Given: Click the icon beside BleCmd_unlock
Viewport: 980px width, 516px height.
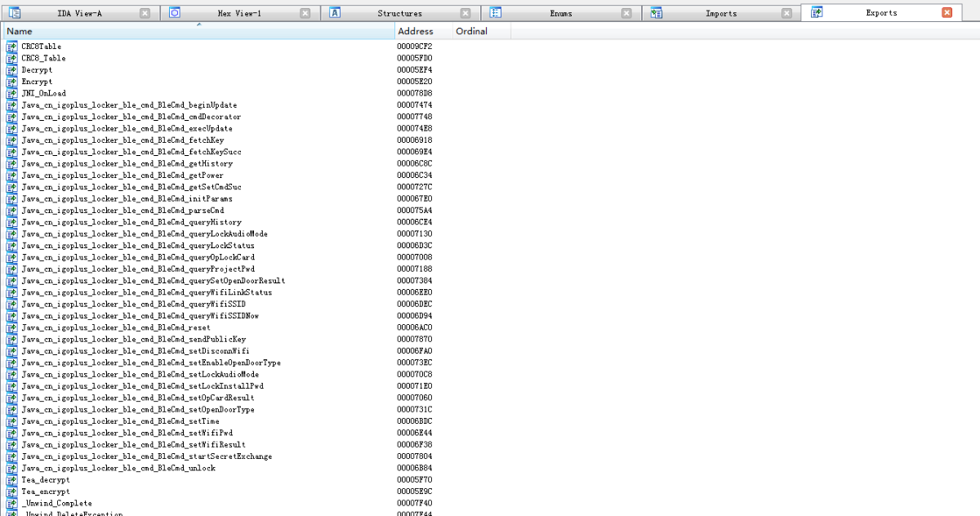Looking at the screenshot, I should coord(11,468).
